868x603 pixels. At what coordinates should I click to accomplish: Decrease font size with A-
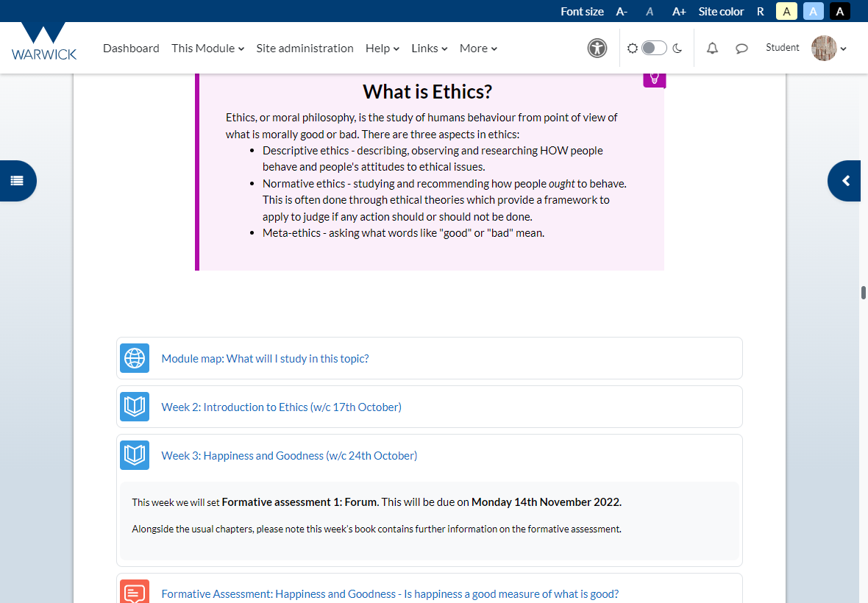[622, 11]
